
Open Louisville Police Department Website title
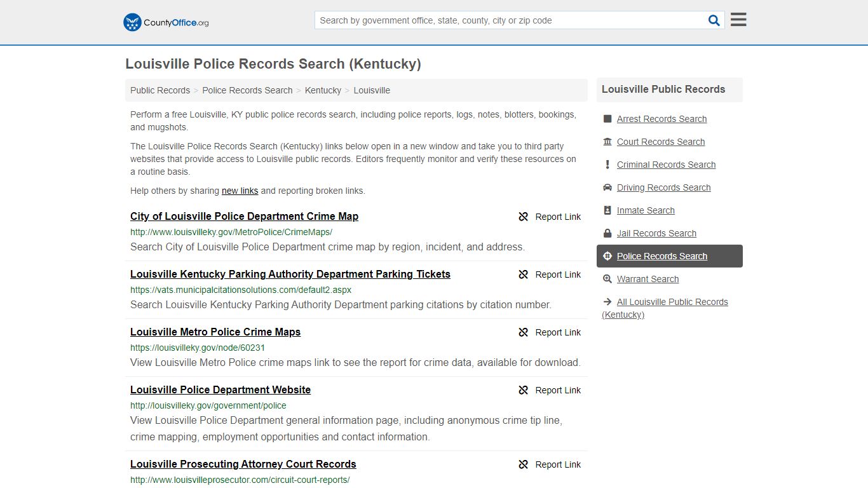pyautogui.click(x=220, y=390)
